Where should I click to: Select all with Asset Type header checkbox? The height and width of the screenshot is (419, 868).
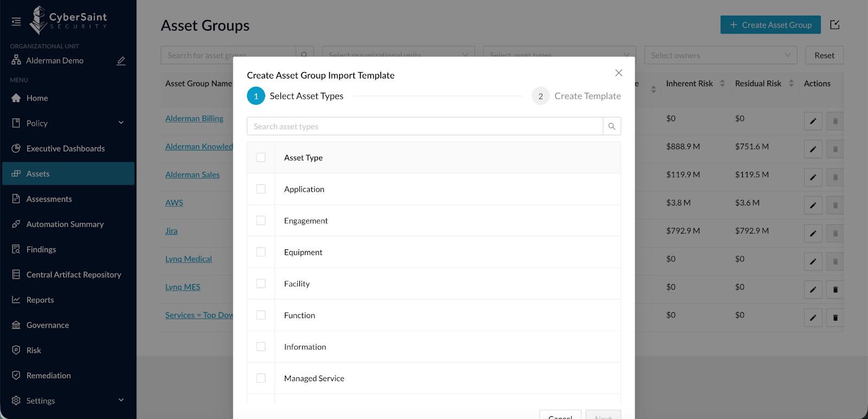point(261,158)
